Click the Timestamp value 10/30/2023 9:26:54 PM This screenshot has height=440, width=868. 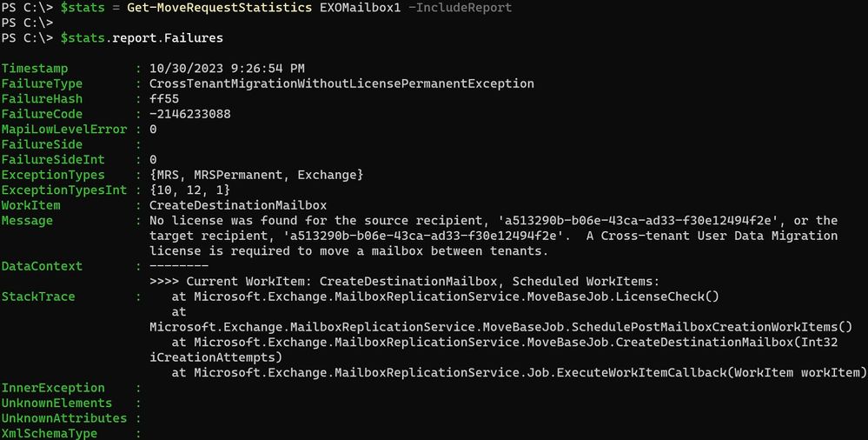point(227,69)
